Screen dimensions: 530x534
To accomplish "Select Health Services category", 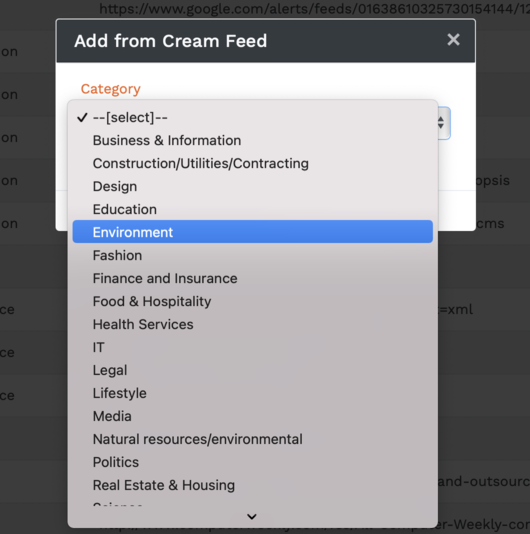I will click(x=253, y=324).
